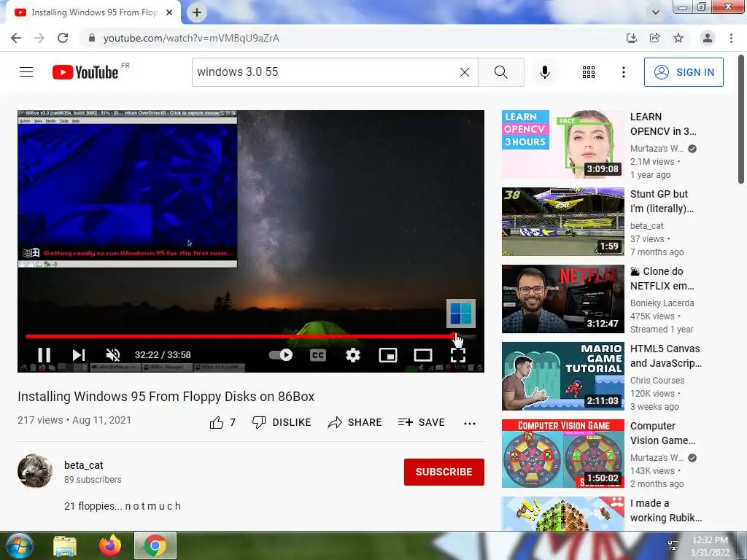Click the page vertical scrollbar

tap(741, 119)
